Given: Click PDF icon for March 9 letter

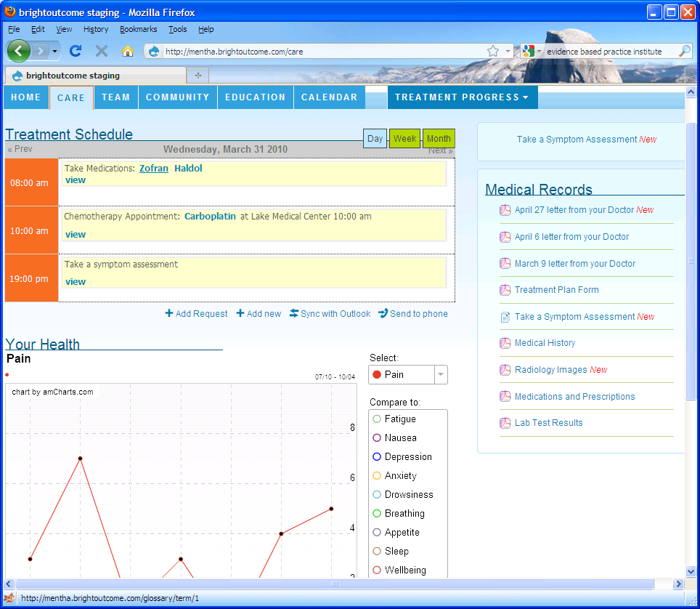Looking at the screenshot, I should [505, 264].
